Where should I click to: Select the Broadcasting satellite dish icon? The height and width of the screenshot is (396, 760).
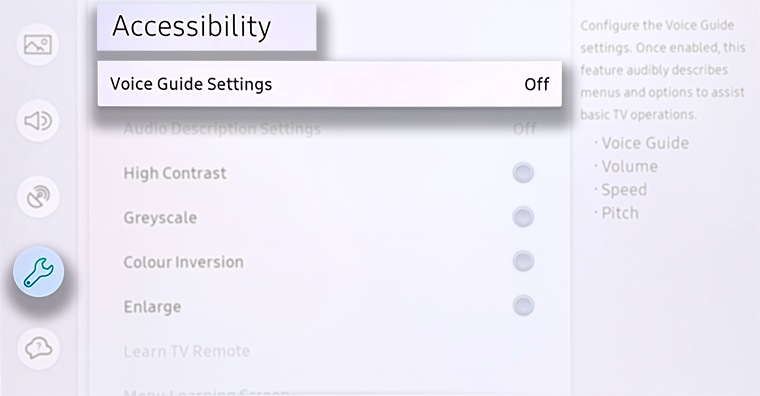(x=38, y=196)
